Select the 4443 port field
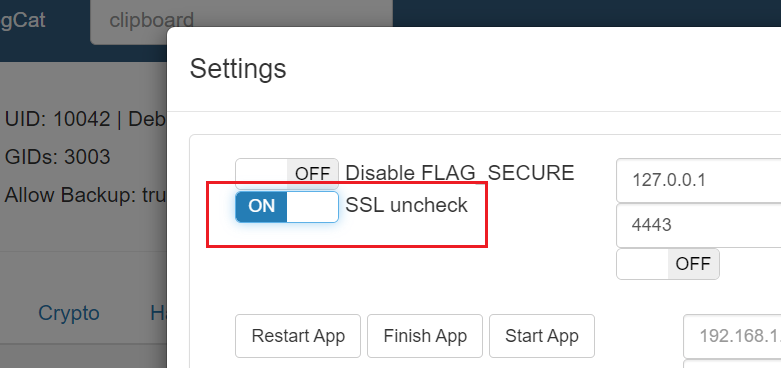This screenshot has height=368, width=781. coord(698,226)
